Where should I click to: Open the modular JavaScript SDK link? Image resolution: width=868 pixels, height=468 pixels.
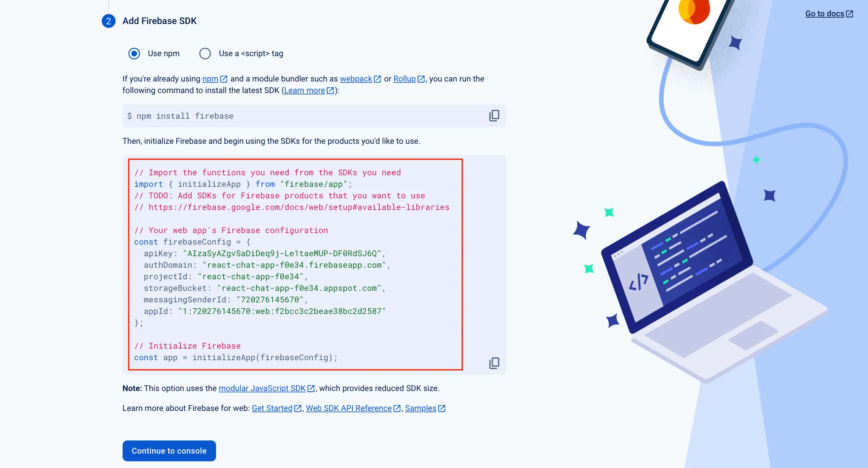262,388
